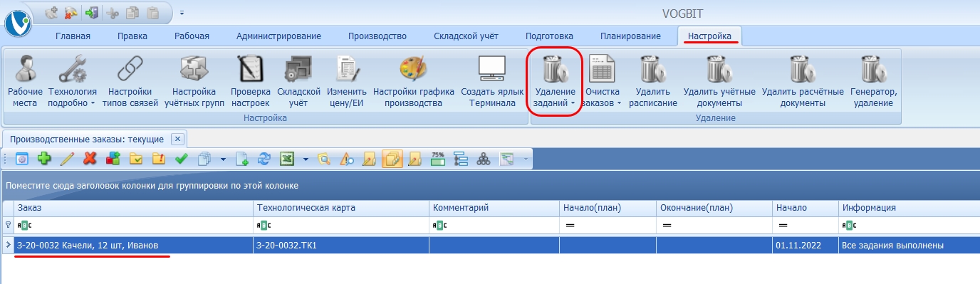Click Удалить расчётные документы button
The image size is (980, 284).
[x=803, y=81]
